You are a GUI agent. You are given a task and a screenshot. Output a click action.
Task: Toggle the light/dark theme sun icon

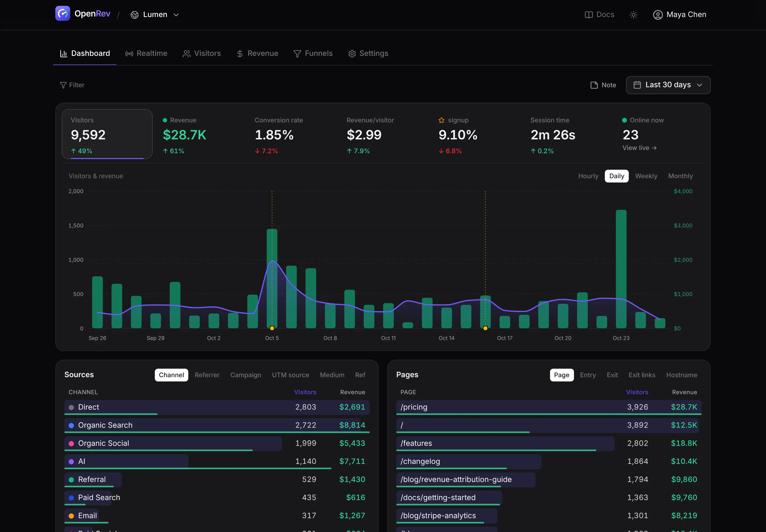tap(633, 15)
